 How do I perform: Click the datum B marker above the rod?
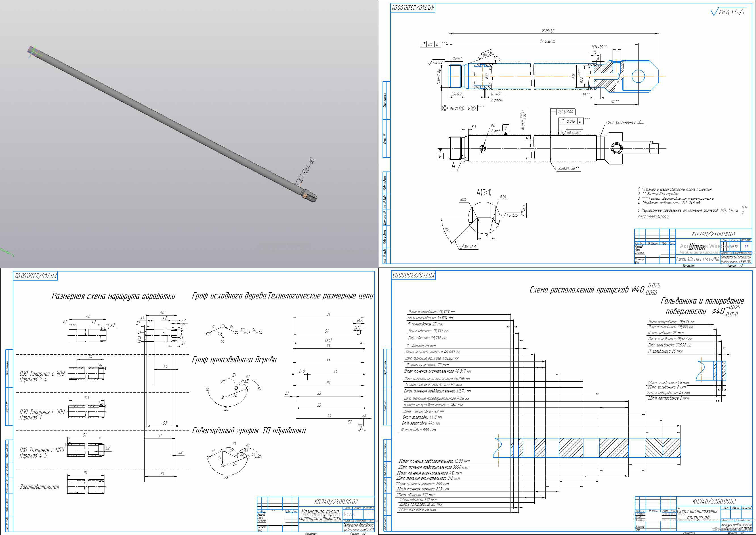tap(505, 128)
